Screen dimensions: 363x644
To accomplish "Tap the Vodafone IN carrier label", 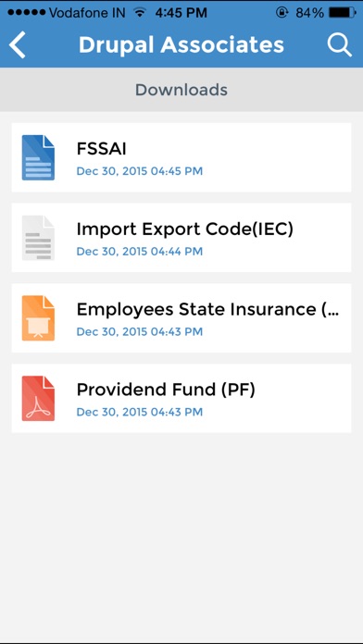I will 87,13.
